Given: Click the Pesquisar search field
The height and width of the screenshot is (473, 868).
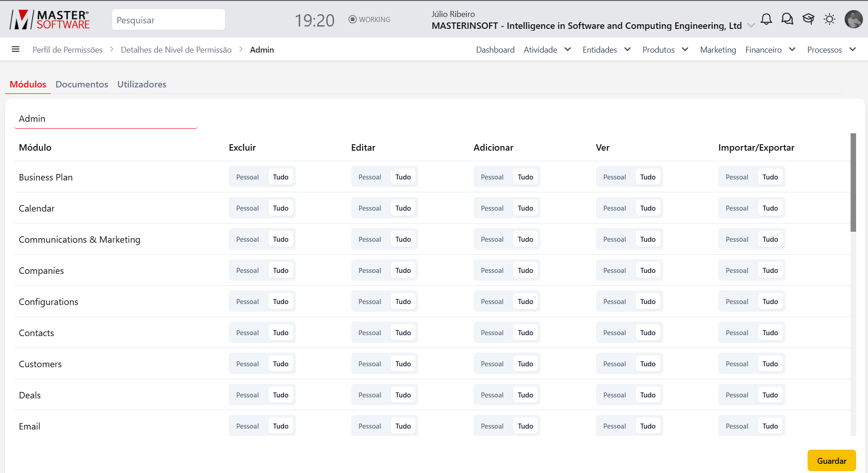Looking at the screenshot, I should tap(168, 20).
